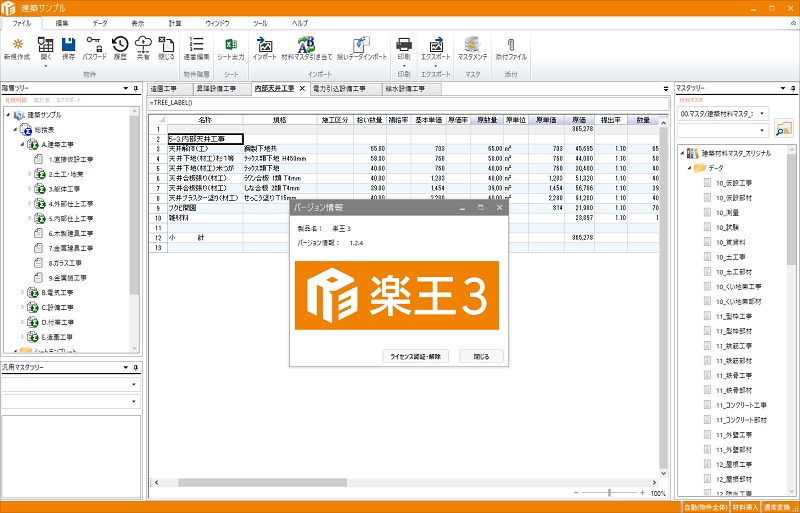Image resolution: width=800 pixels, height=513 pixels.
Task: Click the 履歴 history clock icon
Action: tap(120, 45)
